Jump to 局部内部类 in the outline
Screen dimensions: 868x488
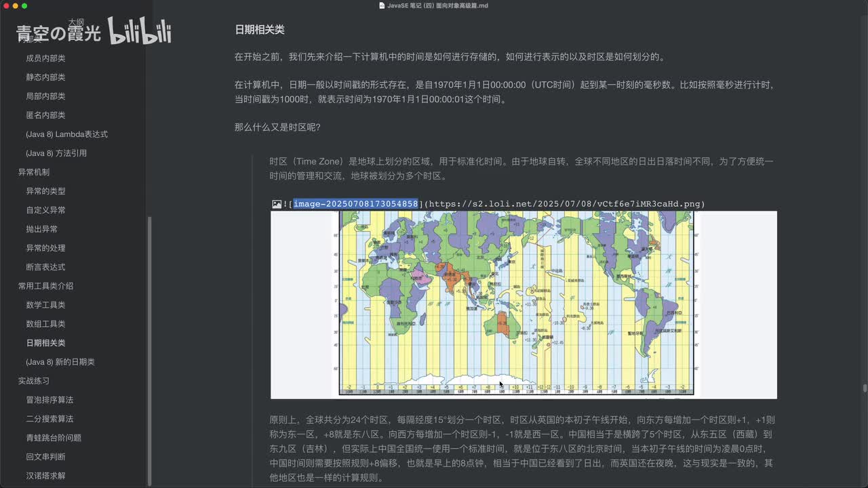click(45, 96)
